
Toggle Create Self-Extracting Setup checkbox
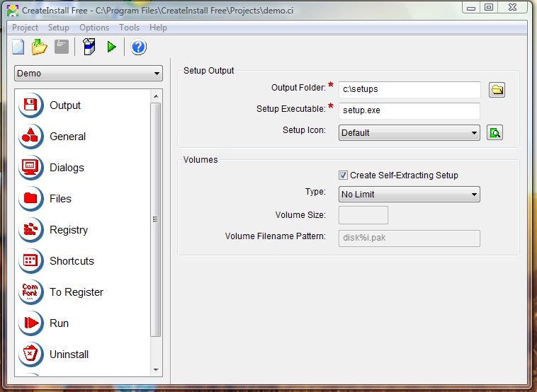(x=343, y=175)
